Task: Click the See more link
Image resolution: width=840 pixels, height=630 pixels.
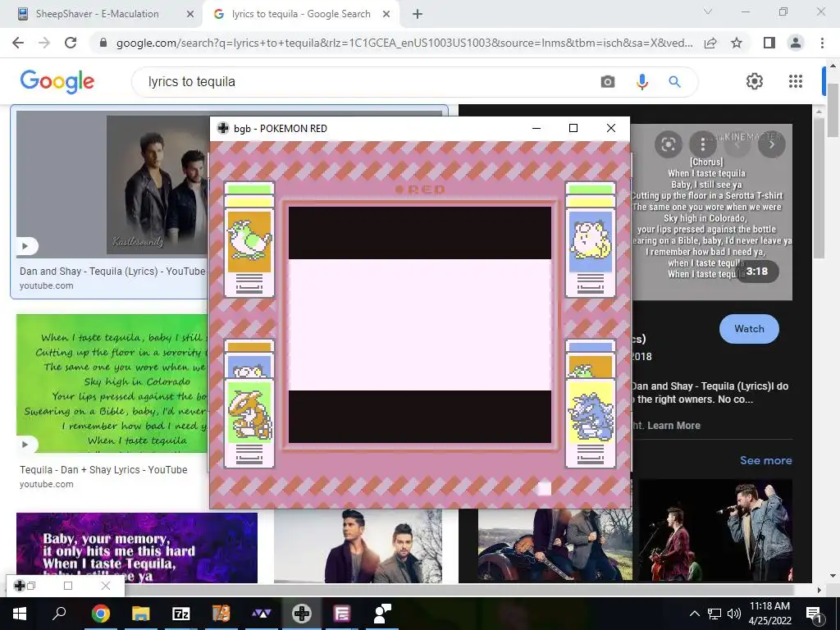Action: click(x=765, y=461)
